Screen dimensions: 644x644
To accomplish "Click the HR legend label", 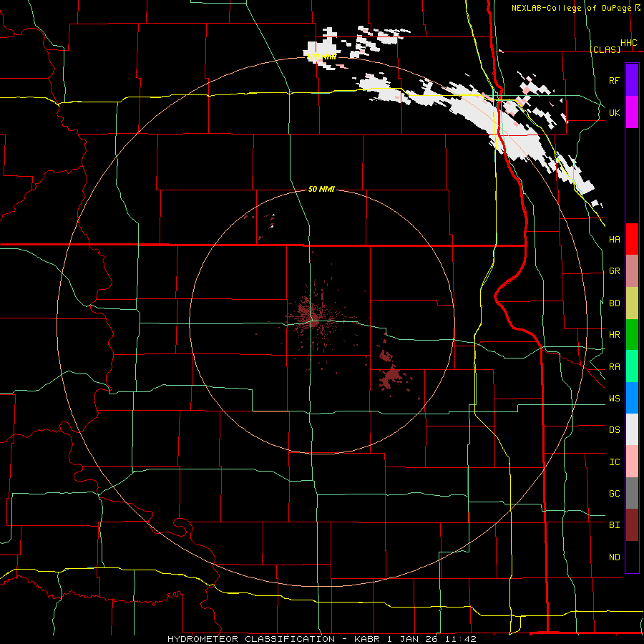I will point(614,335).
